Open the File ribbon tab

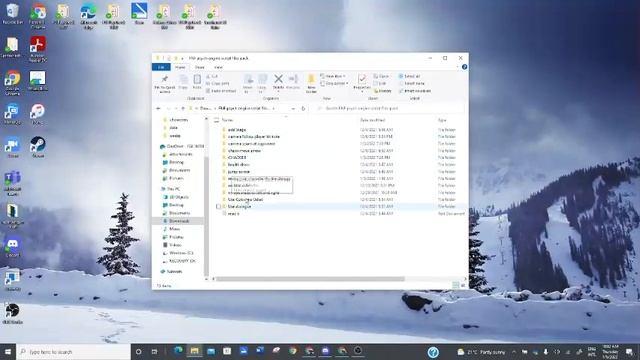pyautogui.click(x=161, y=67)
